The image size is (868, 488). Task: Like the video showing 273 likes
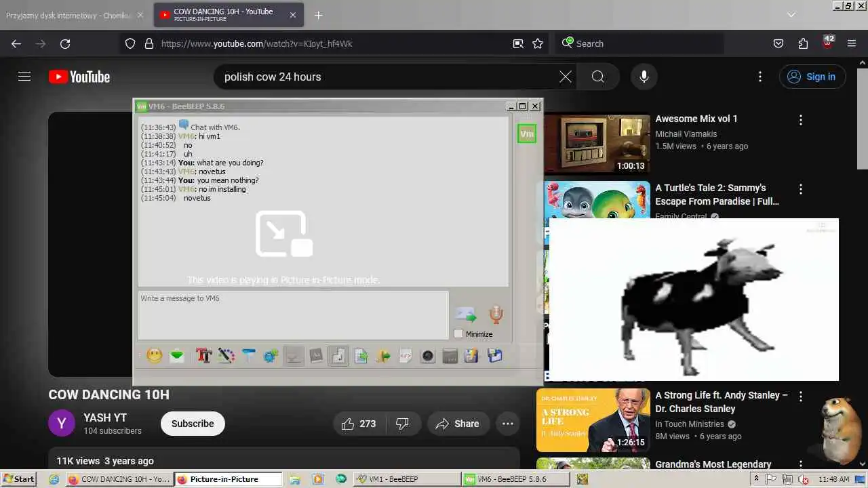click(359, 424)
